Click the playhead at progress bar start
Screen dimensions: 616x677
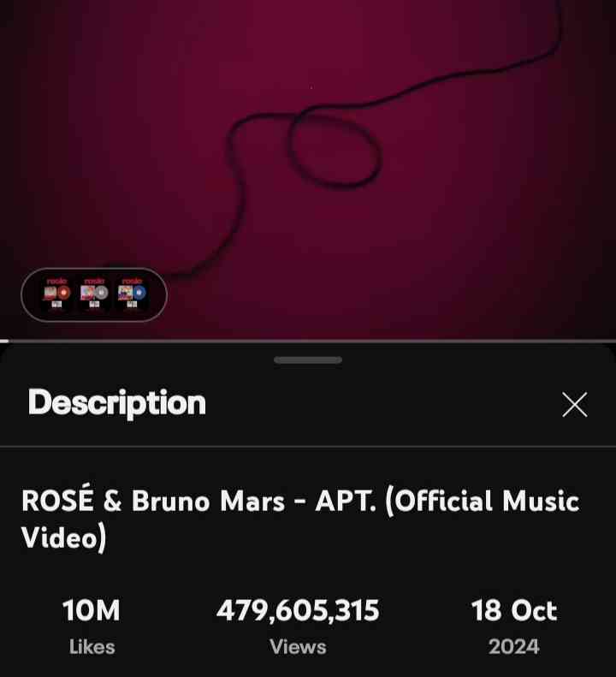[x=4, y=341]
